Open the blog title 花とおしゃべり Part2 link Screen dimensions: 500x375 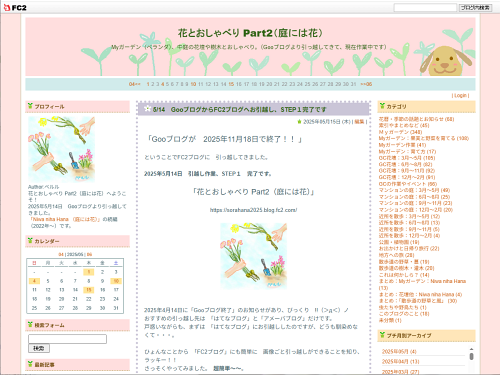pos(250,33)
